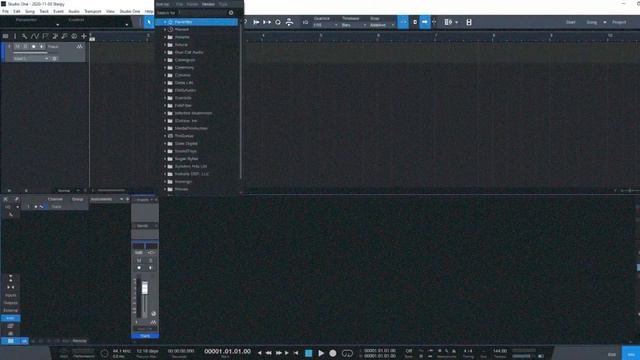Click the Record button in transport
Screen dimensions: 640x360
[333, 353]
